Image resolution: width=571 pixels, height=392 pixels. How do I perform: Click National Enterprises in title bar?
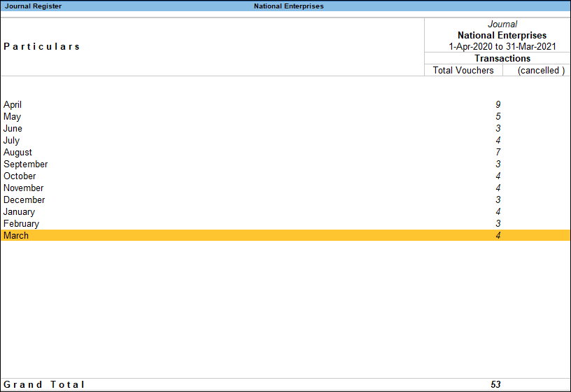(x=289, y=6)
